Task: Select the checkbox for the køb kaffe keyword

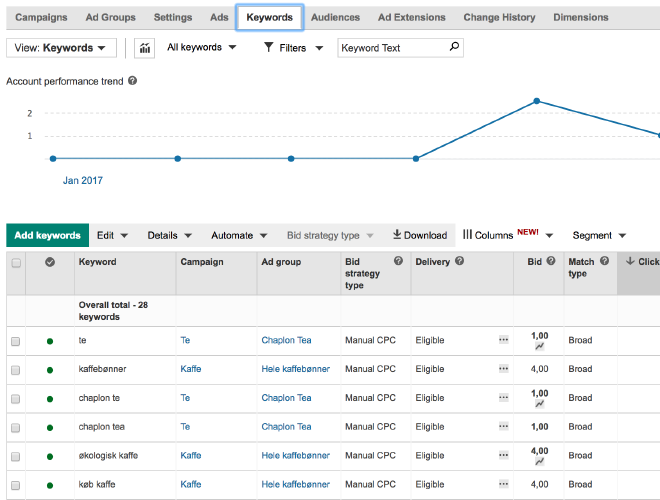Action: (x=16, y=485)
